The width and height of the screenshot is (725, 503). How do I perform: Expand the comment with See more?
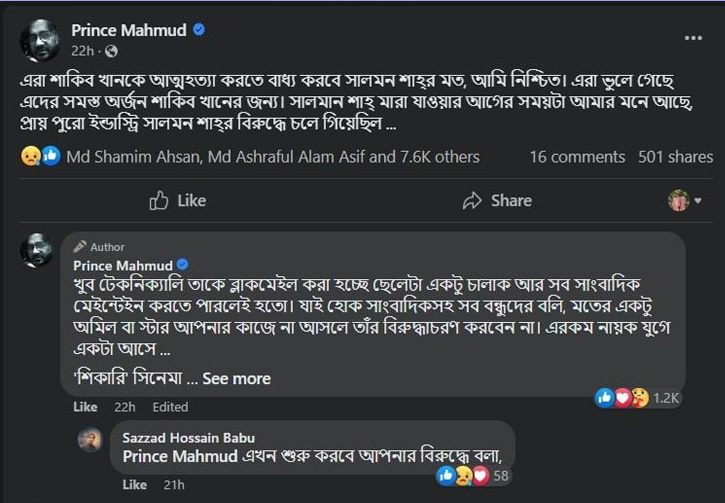236,378
